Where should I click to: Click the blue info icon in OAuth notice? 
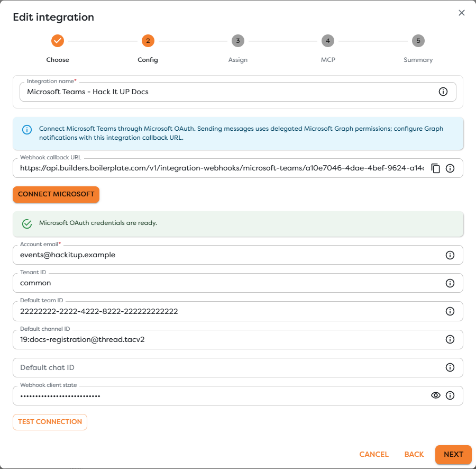click(27, 130)
